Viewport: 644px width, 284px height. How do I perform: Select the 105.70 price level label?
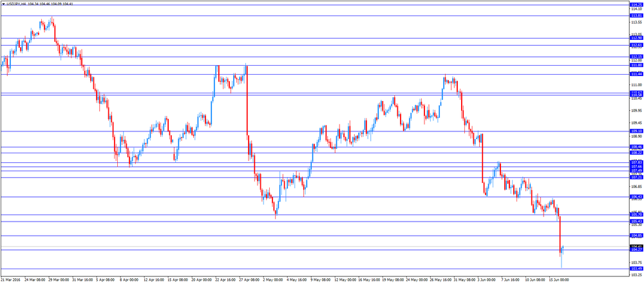636,215
